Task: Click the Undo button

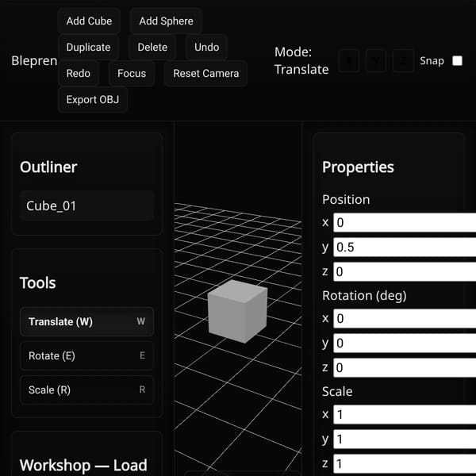Action: (x=206, y=47)
